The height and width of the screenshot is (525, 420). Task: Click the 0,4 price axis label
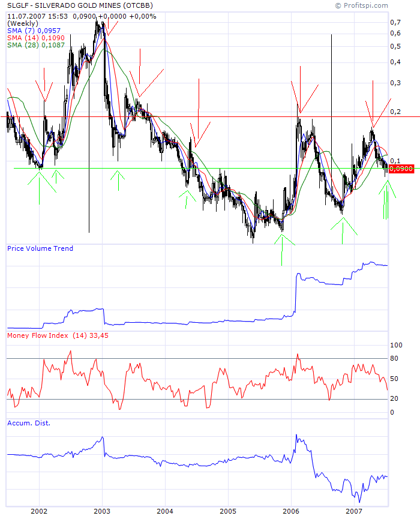[x=395, y=62]
